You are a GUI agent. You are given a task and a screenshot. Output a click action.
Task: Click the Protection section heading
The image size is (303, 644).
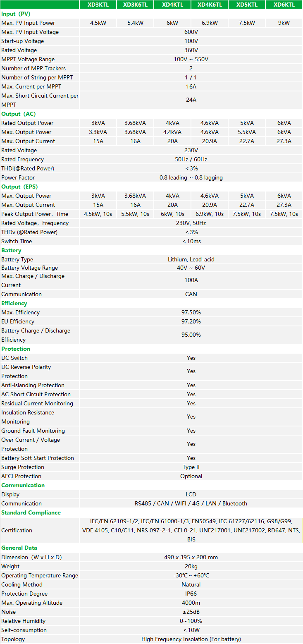16,349
